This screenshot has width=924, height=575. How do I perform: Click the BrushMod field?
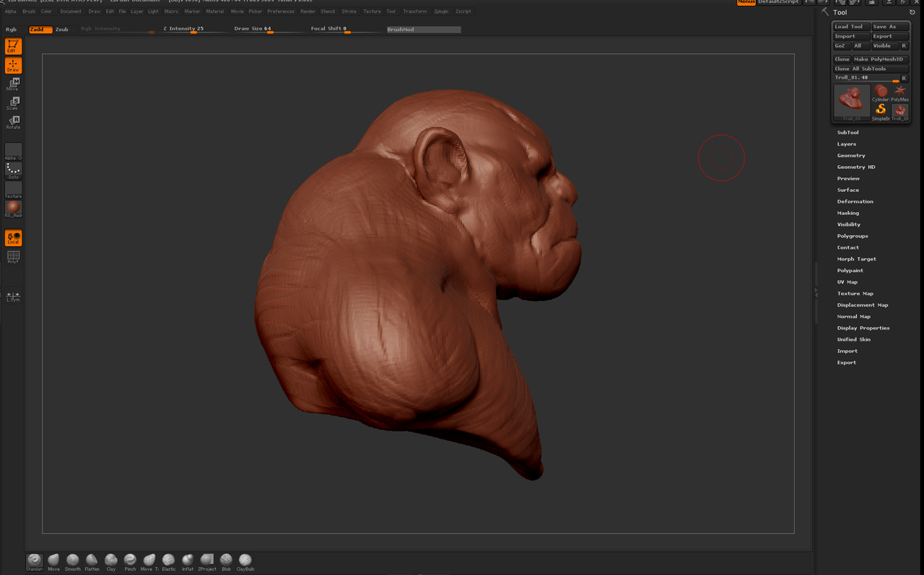[x=424, y=30]
